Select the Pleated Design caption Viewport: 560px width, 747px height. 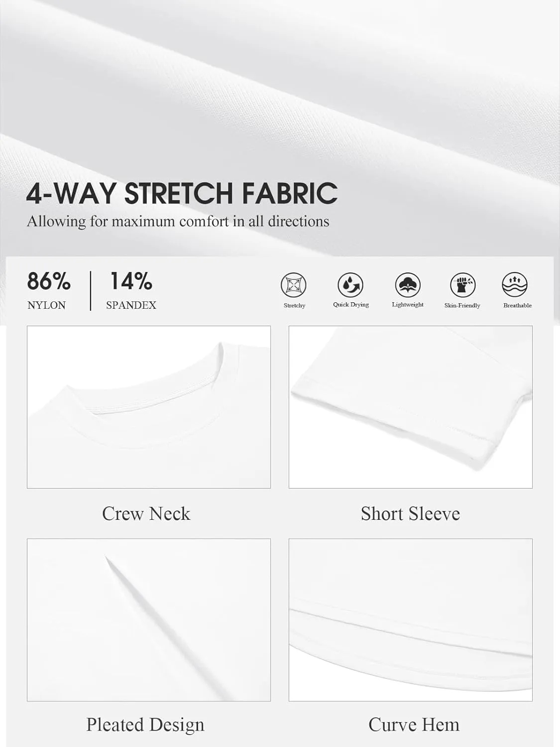145,725
